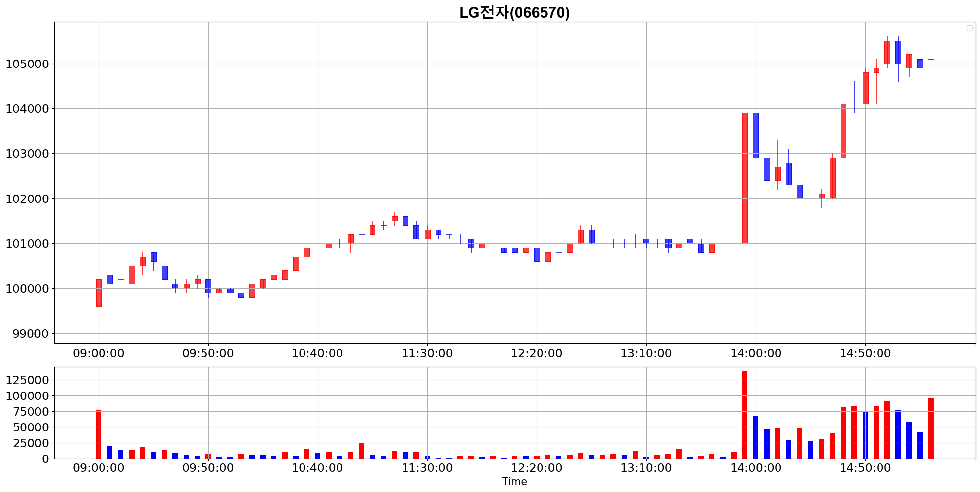The height and width of the screenshot is (492, 980).
Task: Select the 99000 price axis label
Action: (x=31, y=334)
